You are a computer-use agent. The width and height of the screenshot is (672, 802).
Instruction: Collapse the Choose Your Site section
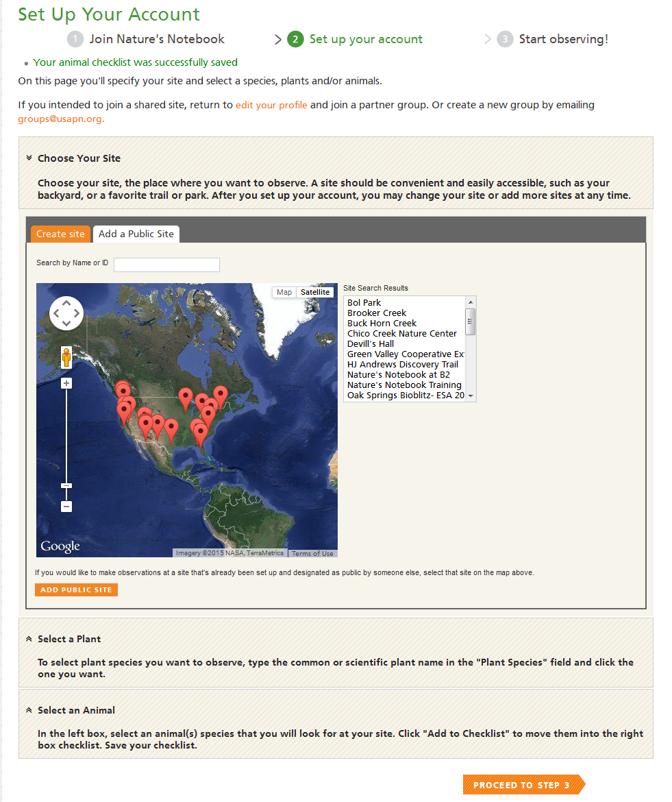tap(29, 158)
